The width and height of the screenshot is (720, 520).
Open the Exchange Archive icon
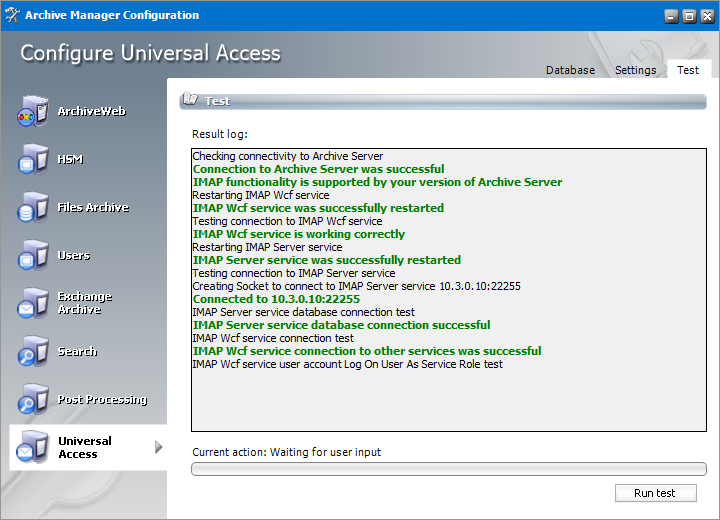pos(32,303)
